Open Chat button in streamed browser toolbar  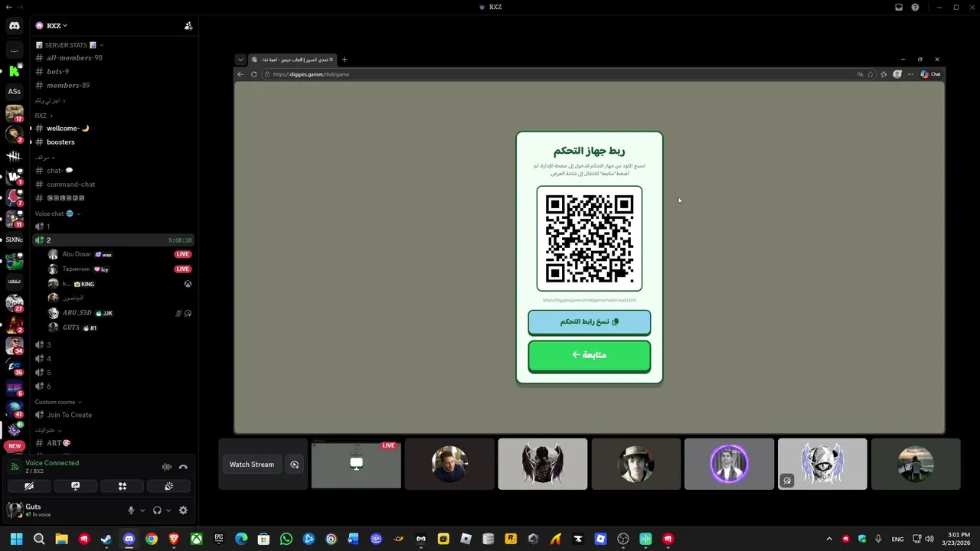[930, 74]
